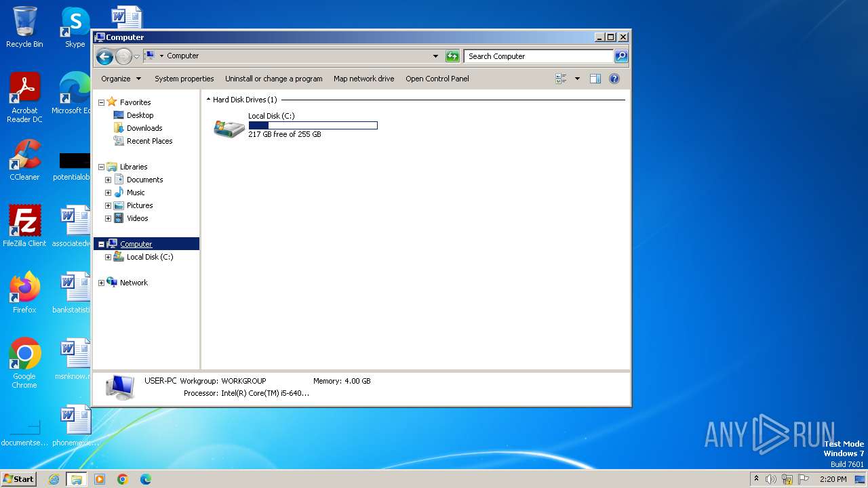Click the Forward navigation arrow
Image resolution: width=868 pixels, height=488 pixels.
point(123,56)
